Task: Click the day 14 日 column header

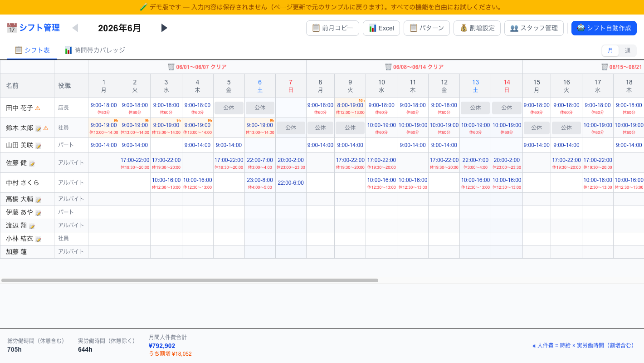Action: (507, 86)
